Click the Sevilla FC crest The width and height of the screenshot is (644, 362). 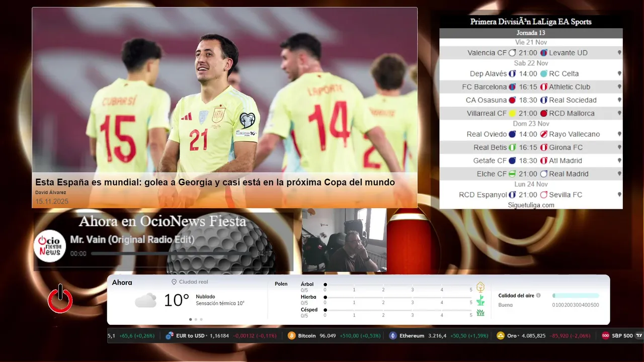coord(543,195)
